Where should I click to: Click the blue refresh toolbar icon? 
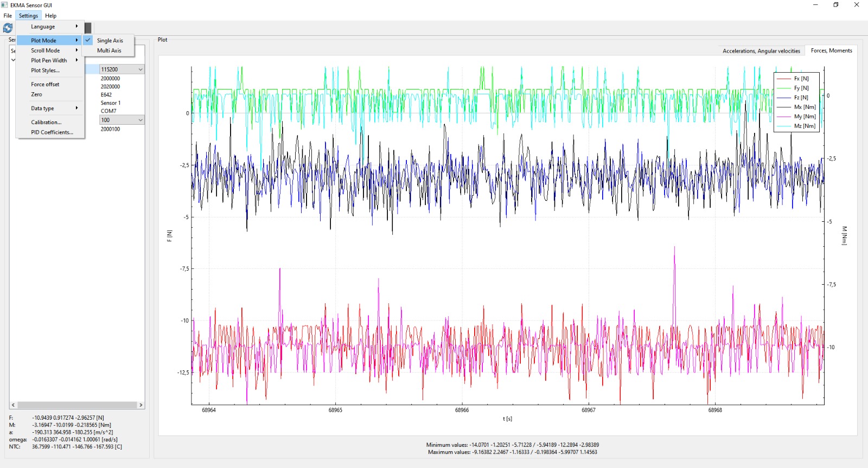point(8,28)
